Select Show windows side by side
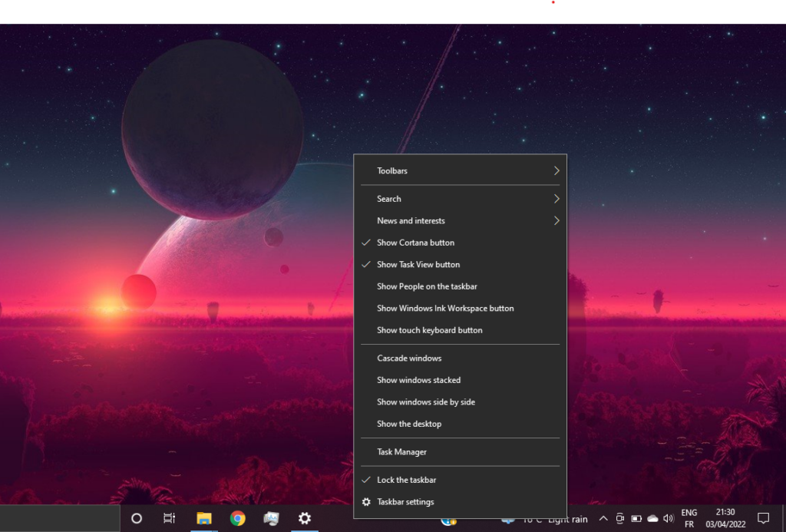 [461, 402]
